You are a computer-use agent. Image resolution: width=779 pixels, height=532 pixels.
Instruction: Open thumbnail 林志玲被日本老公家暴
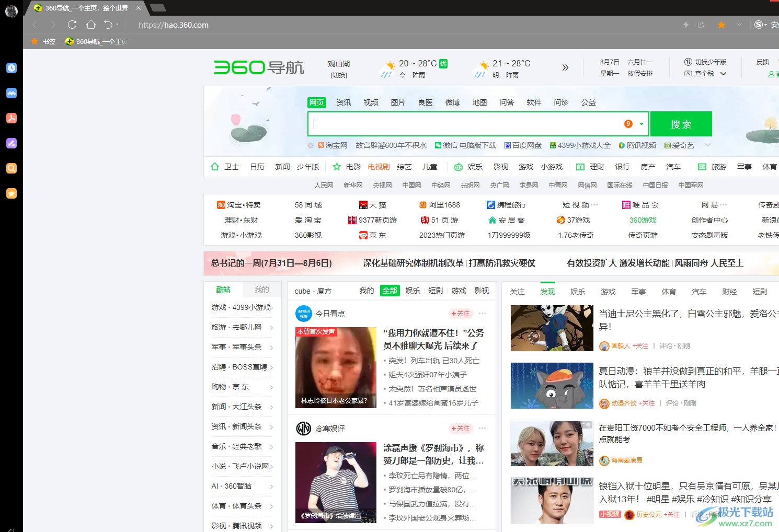(336, 367)
